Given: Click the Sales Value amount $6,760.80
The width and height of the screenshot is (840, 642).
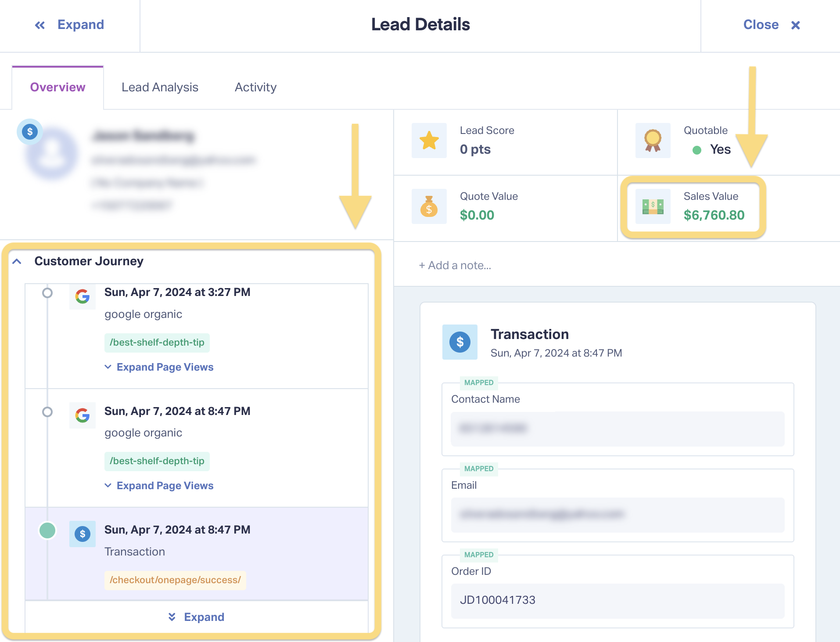Looking at the screenshot, I should [714, 215].
